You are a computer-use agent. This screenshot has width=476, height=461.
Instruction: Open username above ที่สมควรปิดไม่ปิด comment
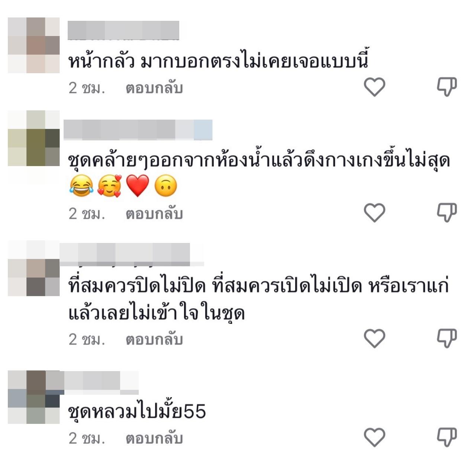132,254
